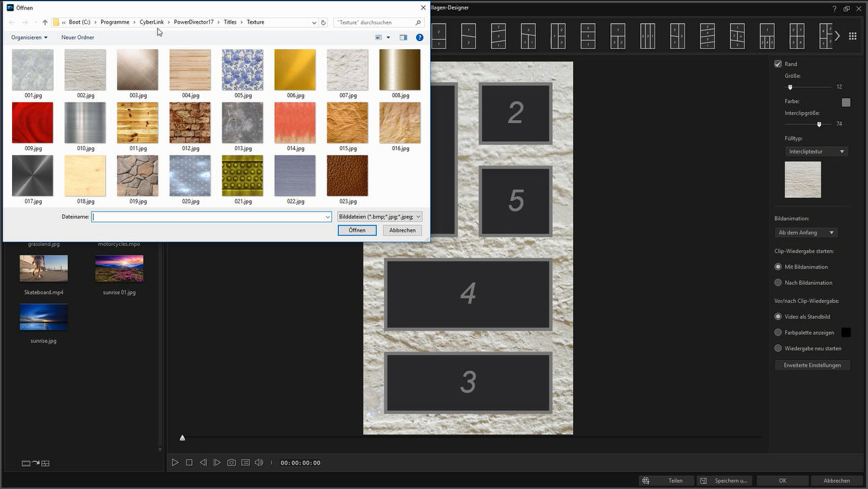Expand the Bildanimation Ab dem Anfang dropdown
Image resolution: width=868 pixels, height=489 pixels.
tap(806, 232)
